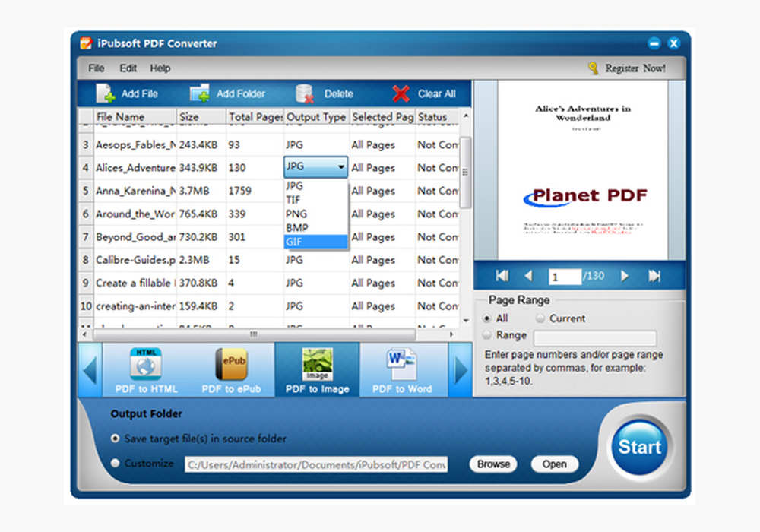Click Register Now! link

pyautogui.click(x=635, y=68)
